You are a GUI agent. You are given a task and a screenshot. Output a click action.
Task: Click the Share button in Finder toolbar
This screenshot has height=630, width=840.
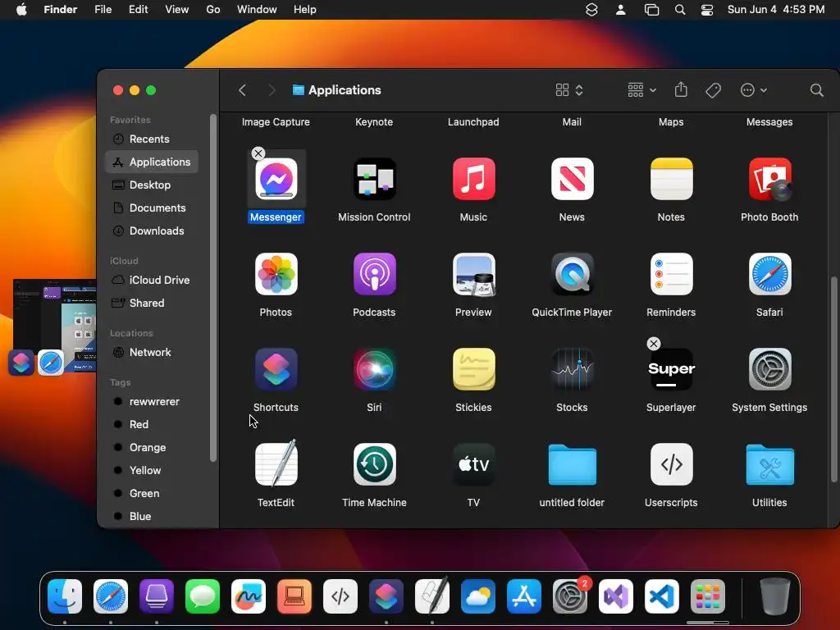(x=681, y=89)
